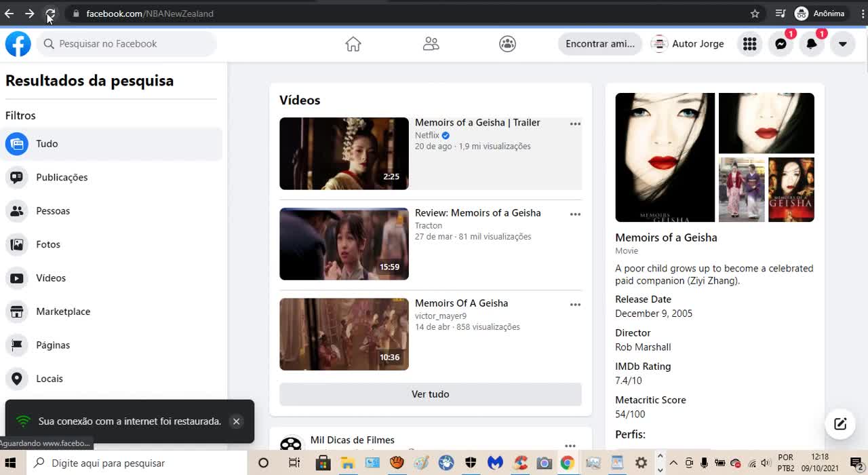
Task: Click the Tracton publisher name
Action: (x=429, y=226)
